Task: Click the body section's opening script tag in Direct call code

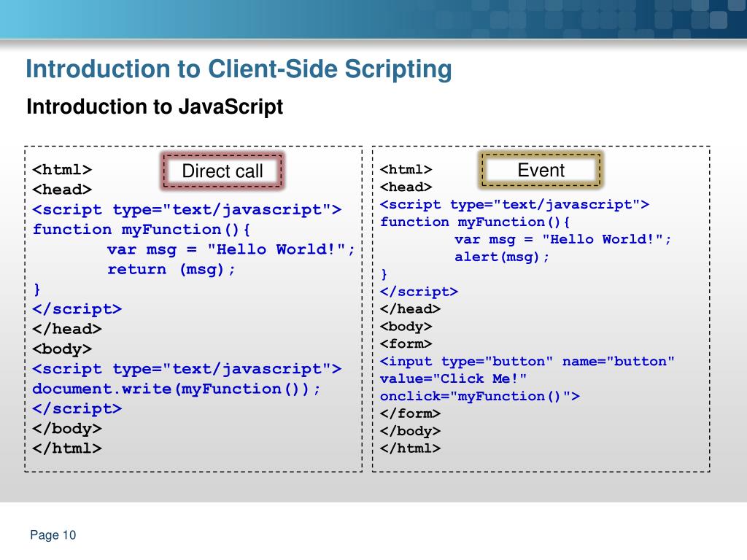Action: [187, 369]
